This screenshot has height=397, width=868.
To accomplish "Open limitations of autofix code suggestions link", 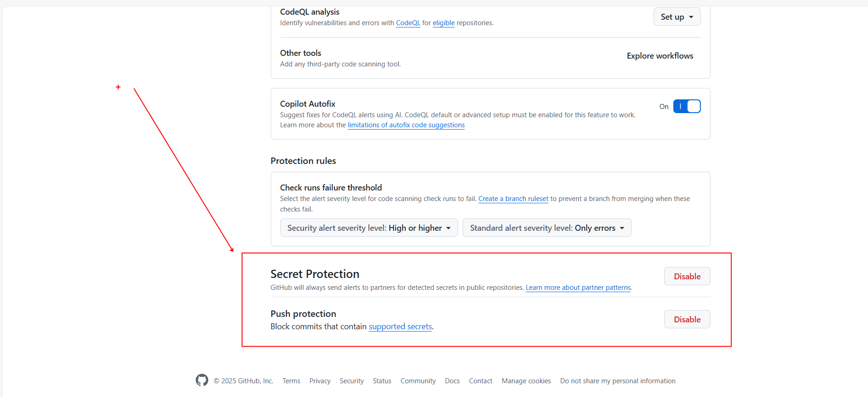I will coord(406,125).
